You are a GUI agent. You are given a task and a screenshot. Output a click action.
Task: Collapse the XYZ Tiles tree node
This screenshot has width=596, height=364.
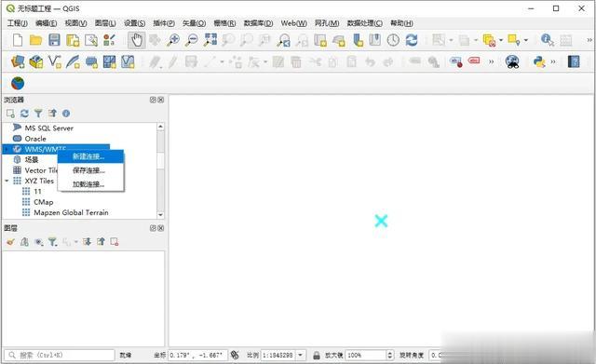7,181
